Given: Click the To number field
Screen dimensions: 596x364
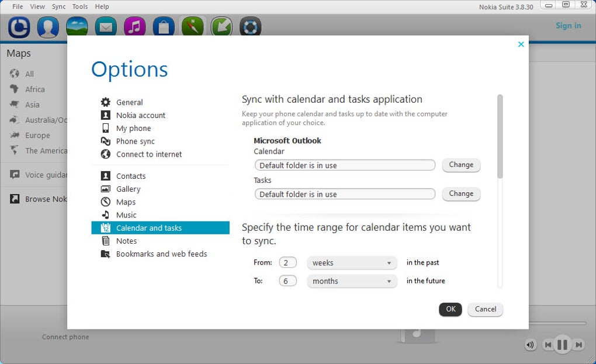Looking at the screenshot, I should 287,281.
